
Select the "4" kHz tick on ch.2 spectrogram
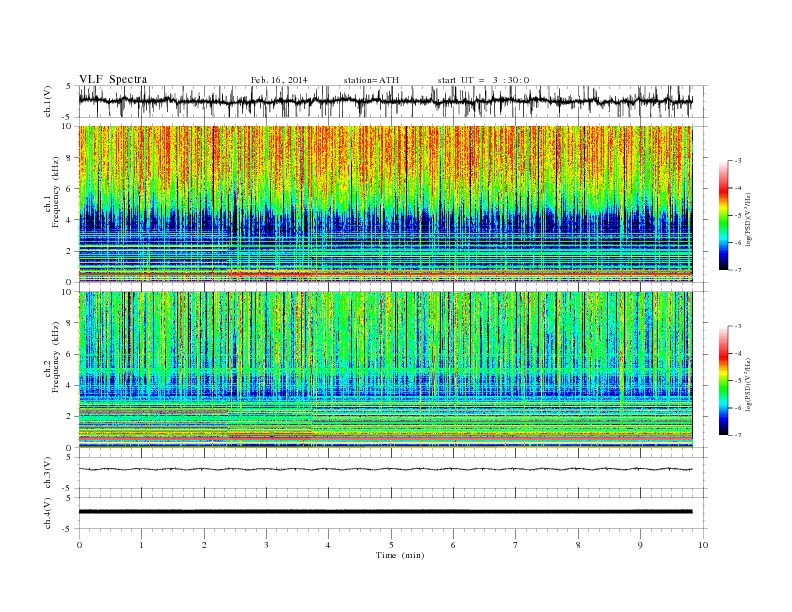click(70, 385)
